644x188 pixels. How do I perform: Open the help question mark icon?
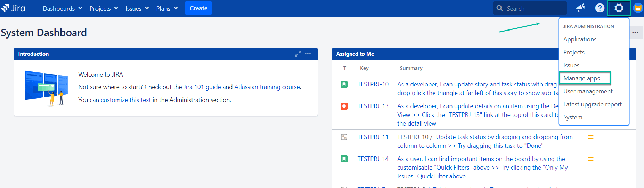(x=600, y=8)
